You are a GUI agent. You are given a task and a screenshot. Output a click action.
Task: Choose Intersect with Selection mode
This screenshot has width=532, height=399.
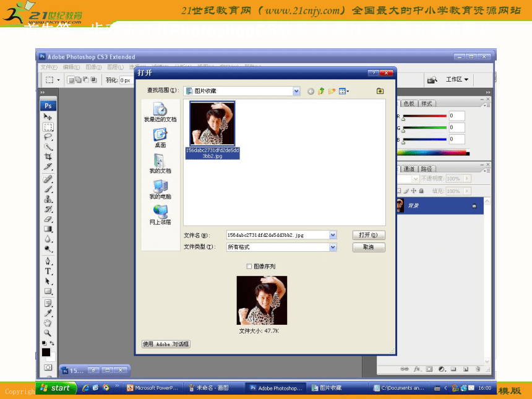click(x=93, y=80)
